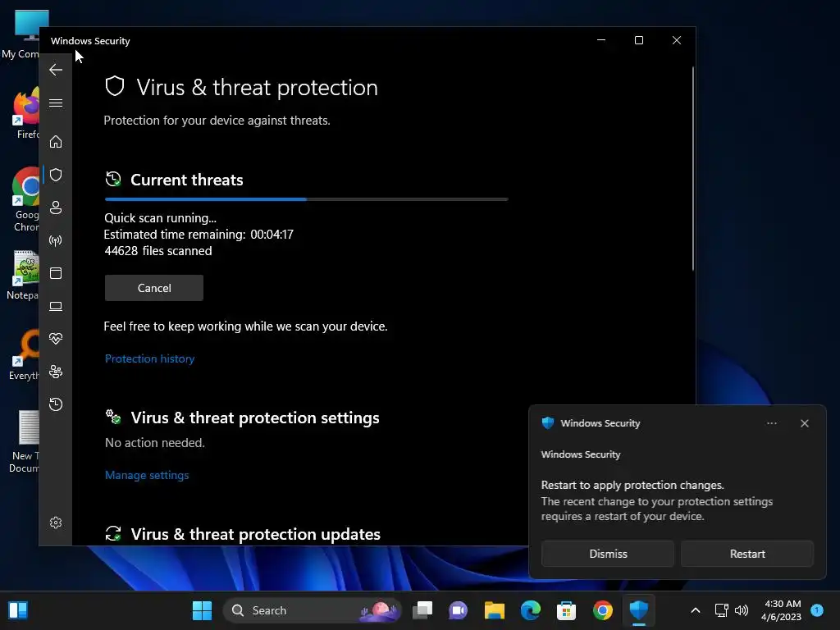Click the quick scan progress bar

pyautogui.click(x=307, y=199)
